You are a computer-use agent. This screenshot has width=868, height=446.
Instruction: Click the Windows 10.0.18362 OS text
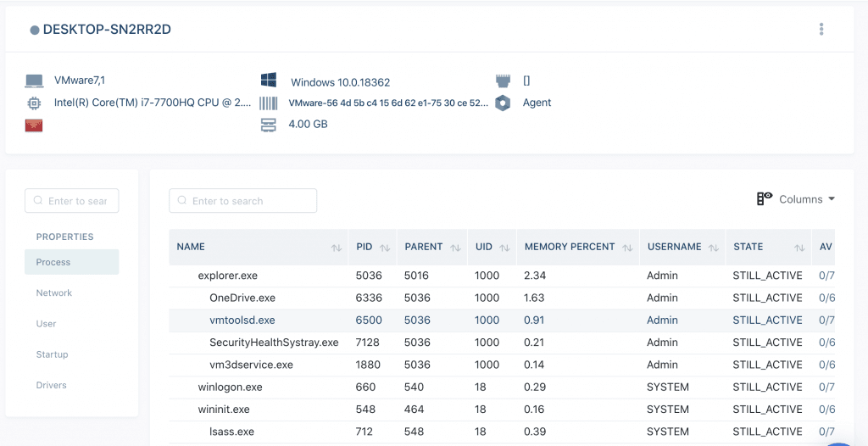(341, 83)
